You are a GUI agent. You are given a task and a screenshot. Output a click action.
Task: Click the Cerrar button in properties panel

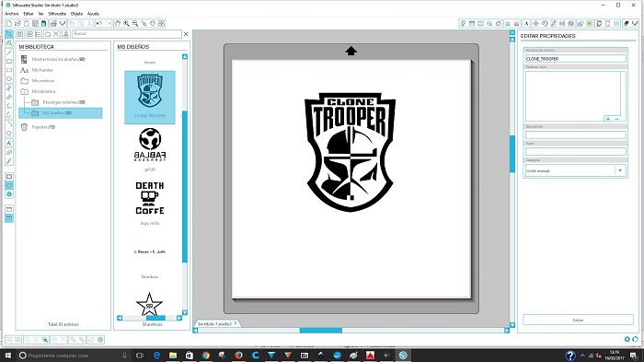point(578,320)
